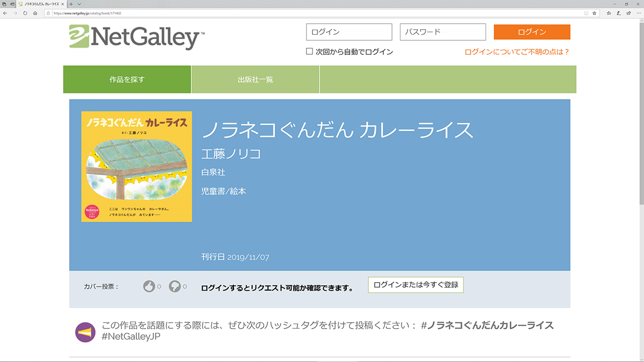Click the カバー投票： label
Image resolution: width=644 pixels, height=362 pixels.
[101, 287]
